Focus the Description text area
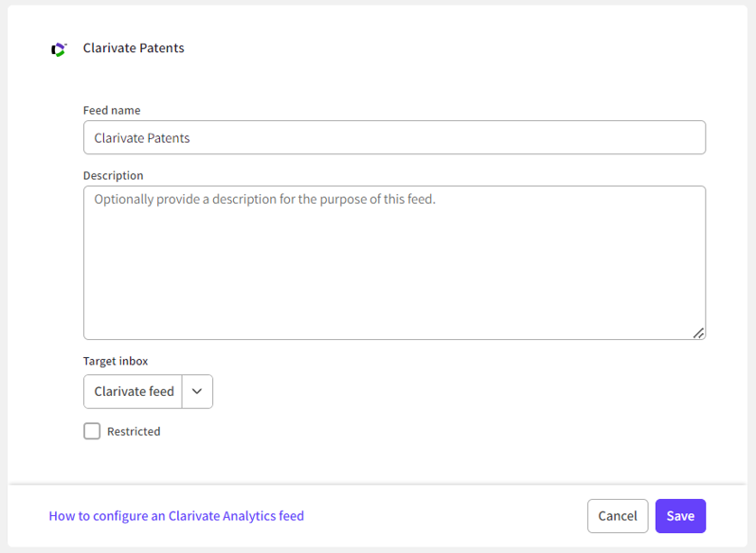The width and height of the screenshot is (756, 553). (x=394, y=262)
